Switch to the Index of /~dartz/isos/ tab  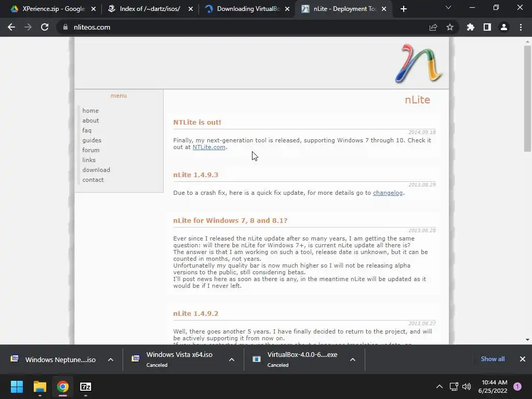(x=149, y=9)
